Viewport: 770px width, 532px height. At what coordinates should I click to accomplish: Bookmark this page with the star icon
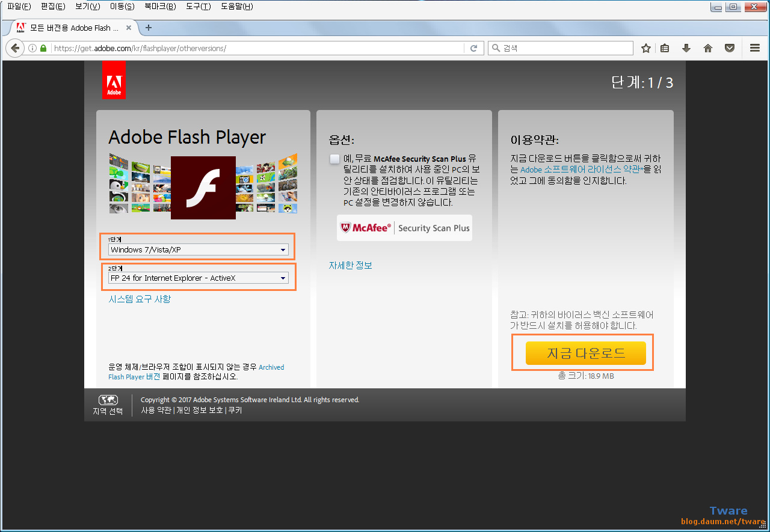pos(646,48)
